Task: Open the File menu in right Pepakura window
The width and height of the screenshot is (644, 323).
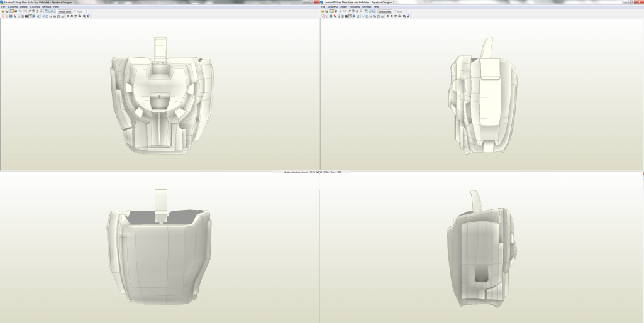Action: point(323,7)
